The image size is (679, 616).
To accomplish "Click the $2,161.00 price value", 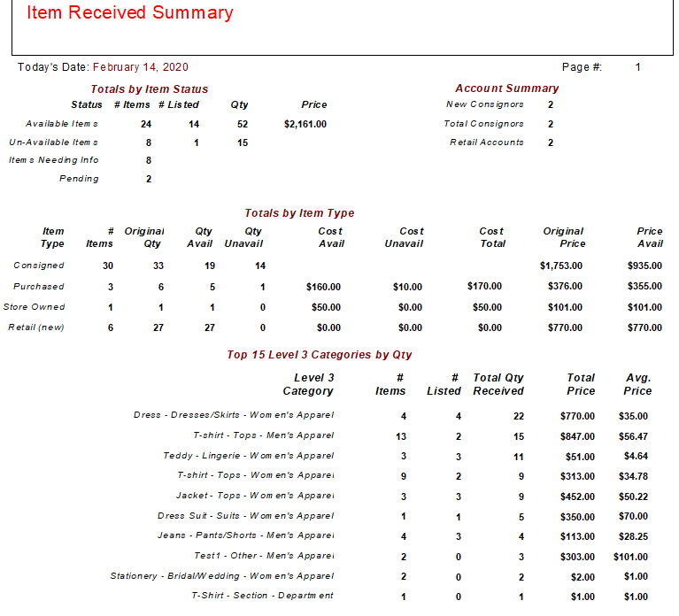I will pyautogui.click(x=305, y=124).
